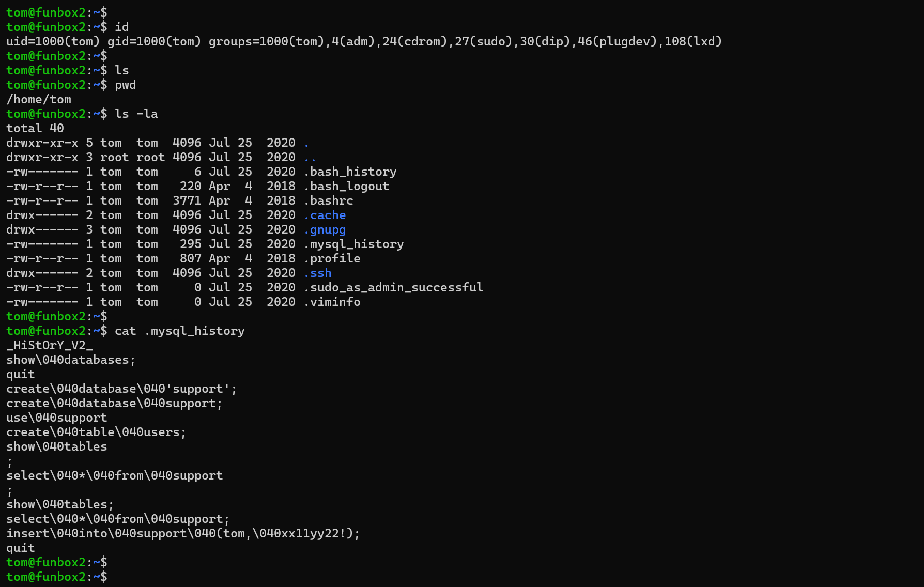Viewport: 924px width, 587px height.
Task: Click the .bash_history filename
Action: click(x=350, y=172)
